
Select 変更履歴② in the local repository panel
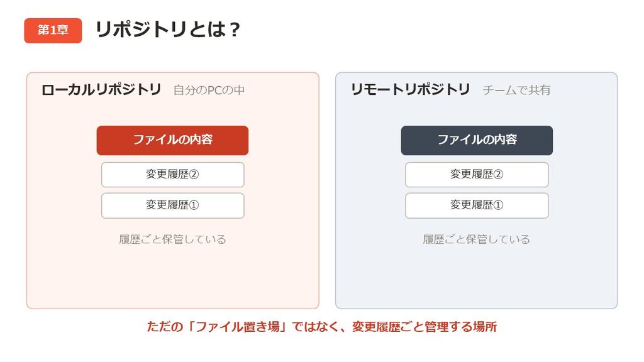(x=172, y=175)
